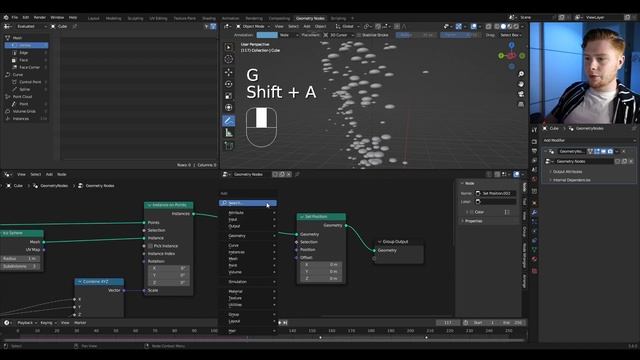Click the viewport zoom magnifier icon
Image resolution: width=640 pixels, height=360 pixels.
(521, 74)
